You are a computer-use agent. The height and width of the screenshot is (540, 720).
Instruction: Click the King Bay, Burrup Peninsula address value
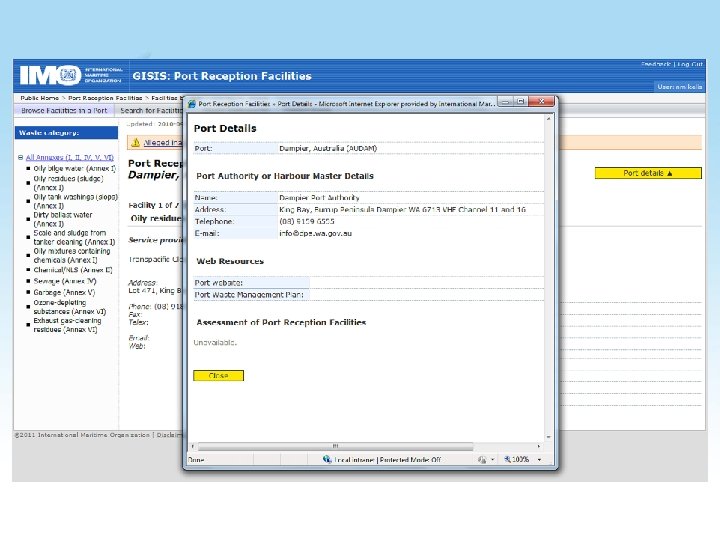click(x=402, y=209)
